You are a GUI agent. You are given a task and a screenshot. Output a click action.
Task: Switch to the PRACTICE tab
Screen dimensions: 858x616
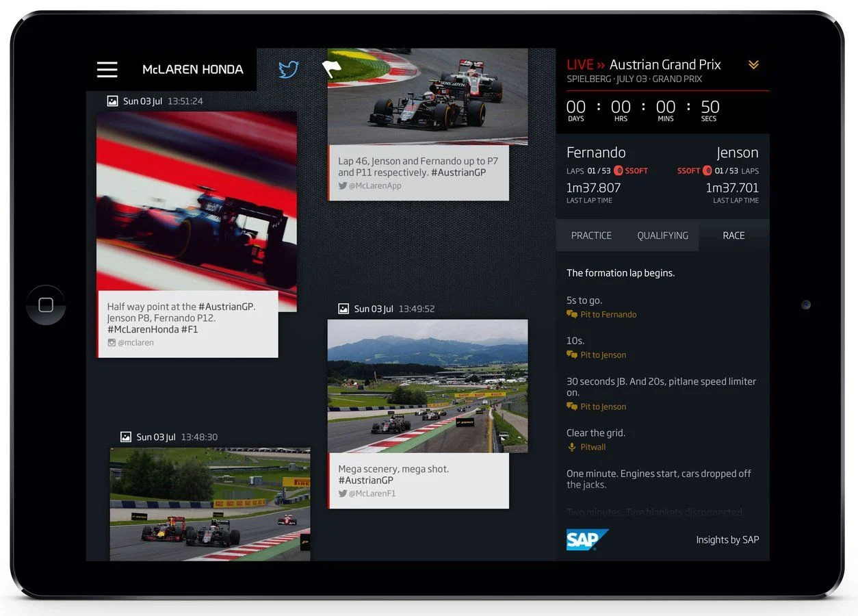(591, 235)
